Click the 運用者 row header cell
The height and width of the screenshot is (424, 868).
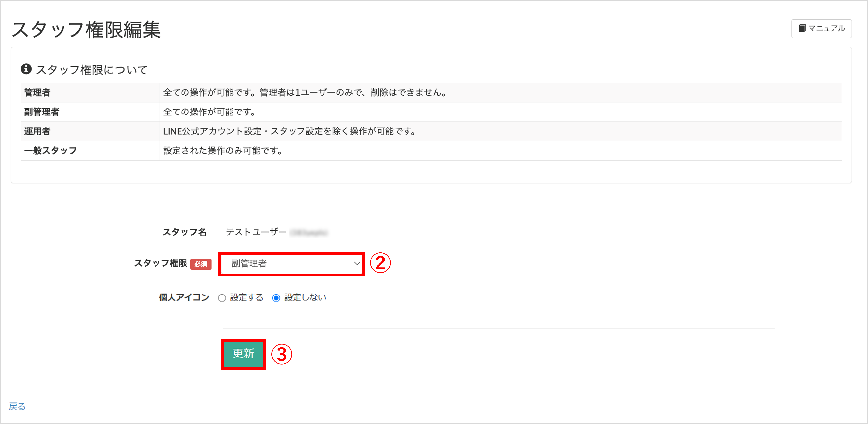pos(90,131)
